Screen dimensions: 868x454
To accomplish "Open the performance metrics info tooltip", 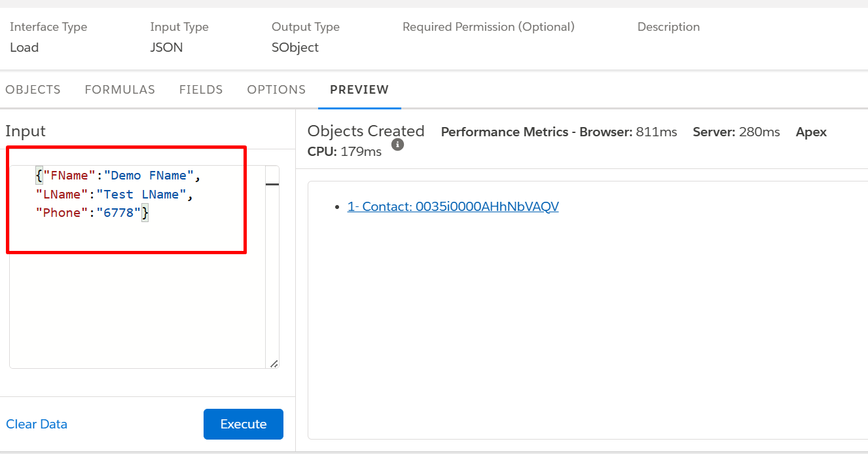I will [397, 145].
